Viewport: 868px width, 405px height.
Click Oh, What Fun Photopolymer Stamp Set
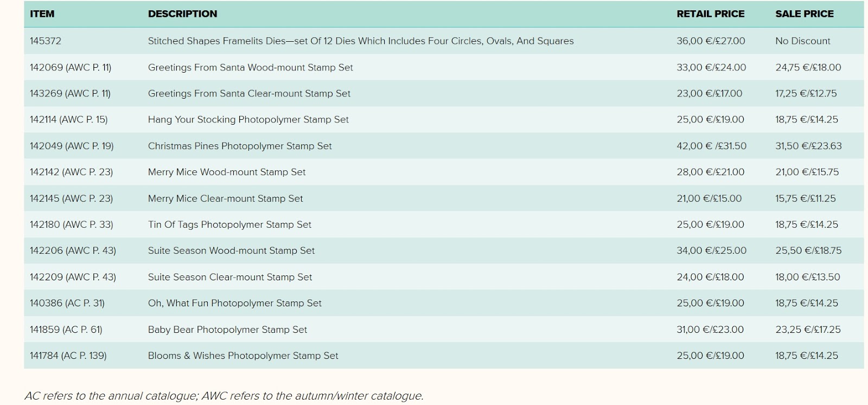(x=235, y=303)
